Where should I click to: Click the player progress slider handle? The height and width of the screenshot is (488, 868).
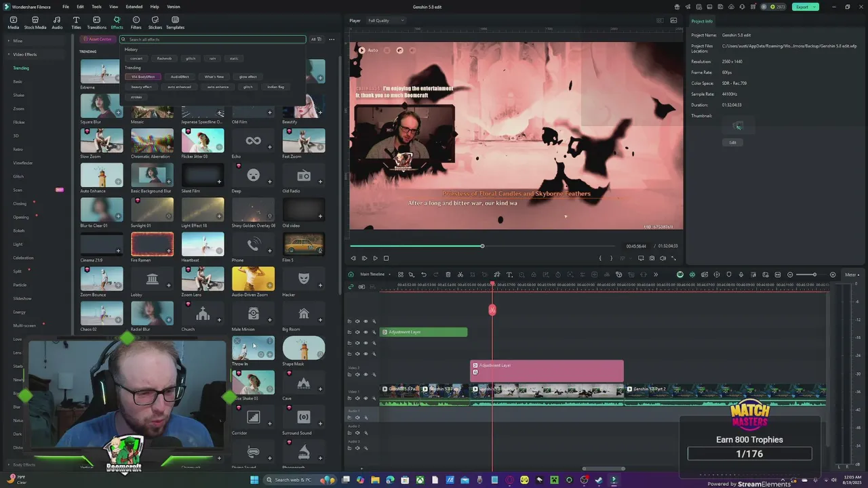coord(482,246)
